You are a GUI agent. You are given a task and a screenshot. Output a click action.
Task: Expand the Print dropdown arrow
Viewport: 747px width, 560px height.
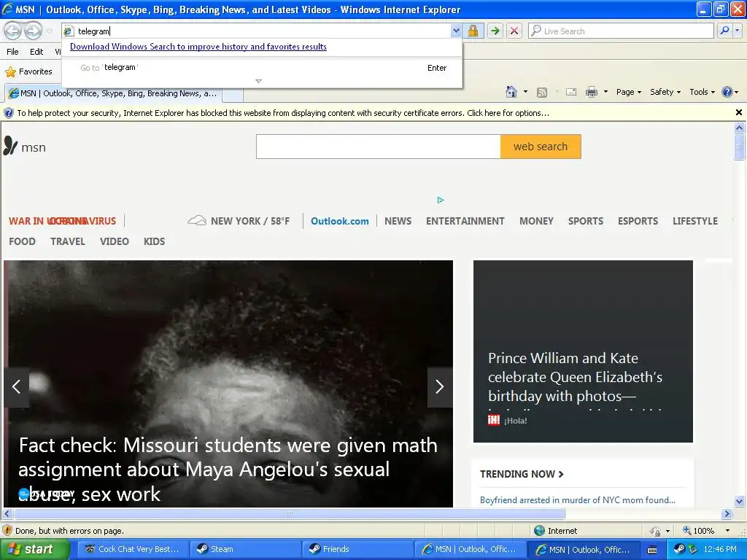pos(605,92)
